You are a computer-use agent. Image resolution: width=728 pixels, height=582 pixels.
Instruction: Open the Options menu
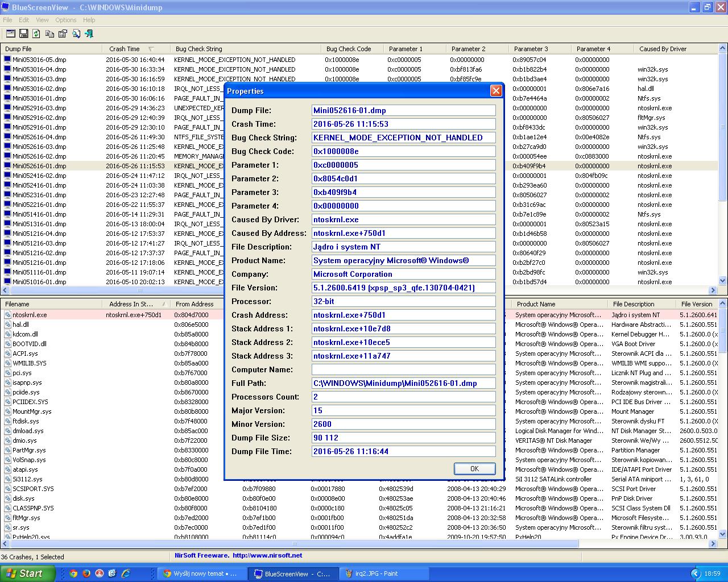65,20
